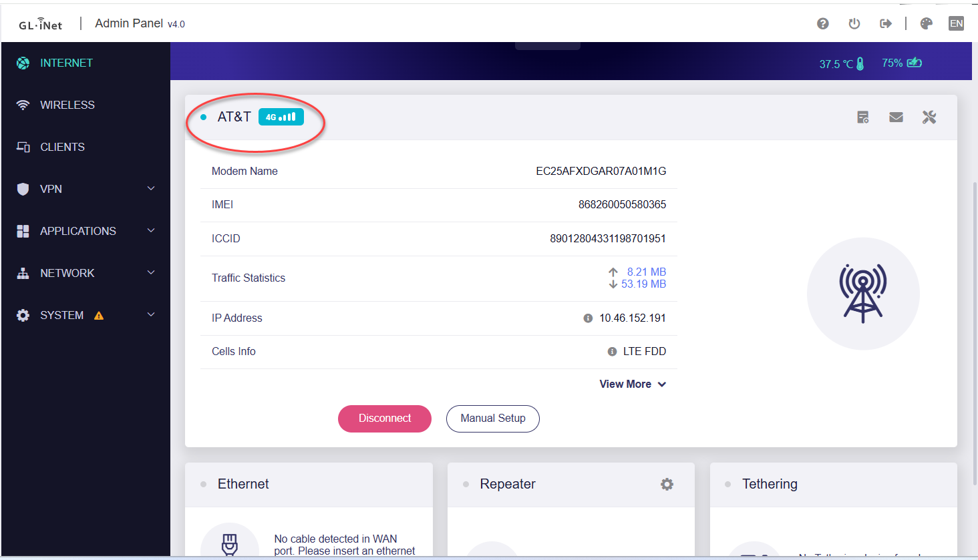Click the Repeater card header
Screen dimensions: 978x560
(x=571, y=485)
